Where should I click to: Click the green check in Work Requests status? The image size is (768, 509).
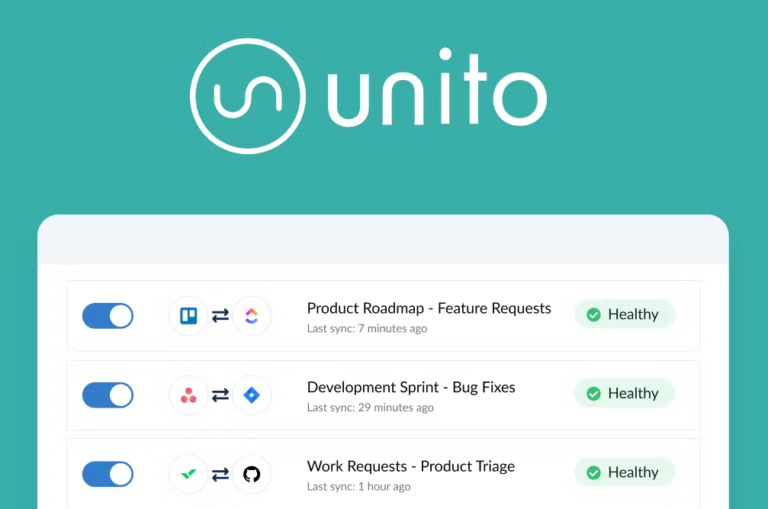(x=593, y=473)
